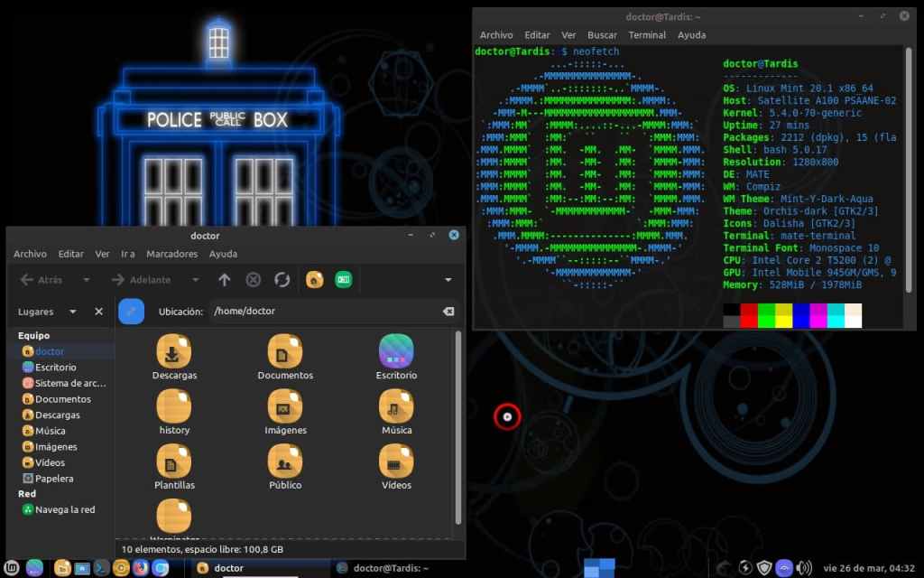Go up to the parent folder
924x578 pixels.
click(225, 280)
